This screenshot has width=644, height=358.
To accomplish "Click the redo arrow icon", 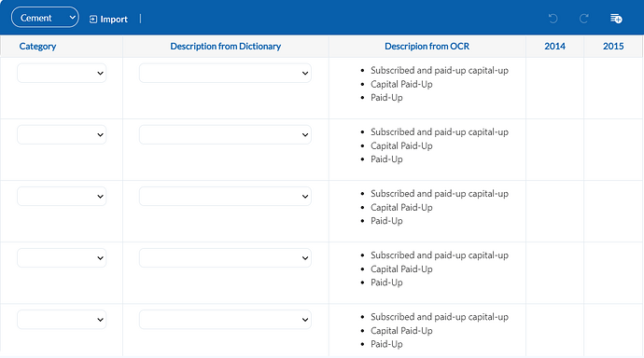I will click(x=583, y=19).
